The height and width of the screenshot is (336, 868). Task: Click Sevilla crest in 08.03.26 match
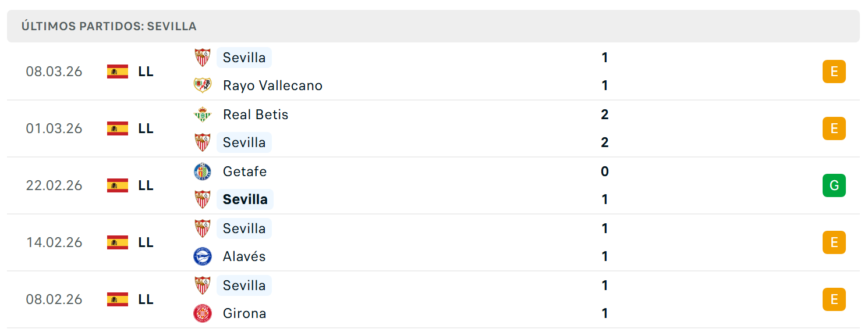coord(203,58)
